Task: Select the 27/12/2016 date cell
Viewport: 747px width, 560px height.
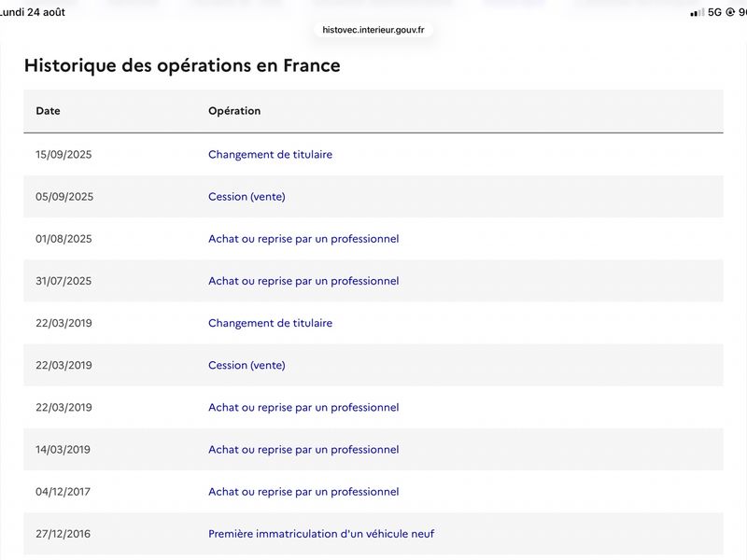Action: coord(63,534)
